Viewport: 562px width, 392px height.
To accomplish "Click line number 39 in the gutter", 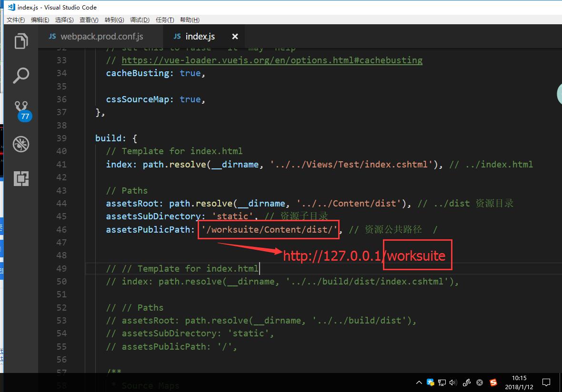I will point(61,138).
